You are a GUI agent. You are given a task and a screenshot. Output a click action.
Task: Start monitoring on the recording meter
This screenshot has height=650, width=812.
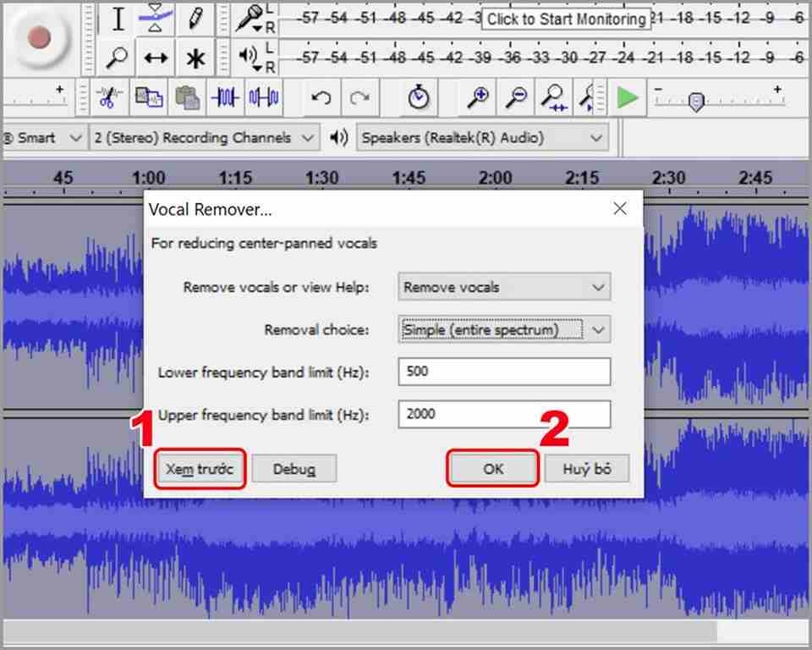pos(565,19)
